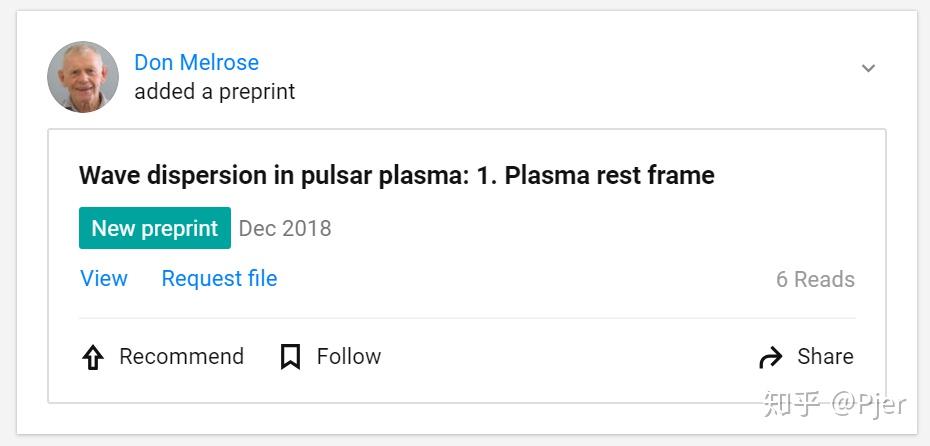Click the bookmark Follow icon
Image resolution: width=930 pixels, height=446 pixels.
tap(290, 357)
